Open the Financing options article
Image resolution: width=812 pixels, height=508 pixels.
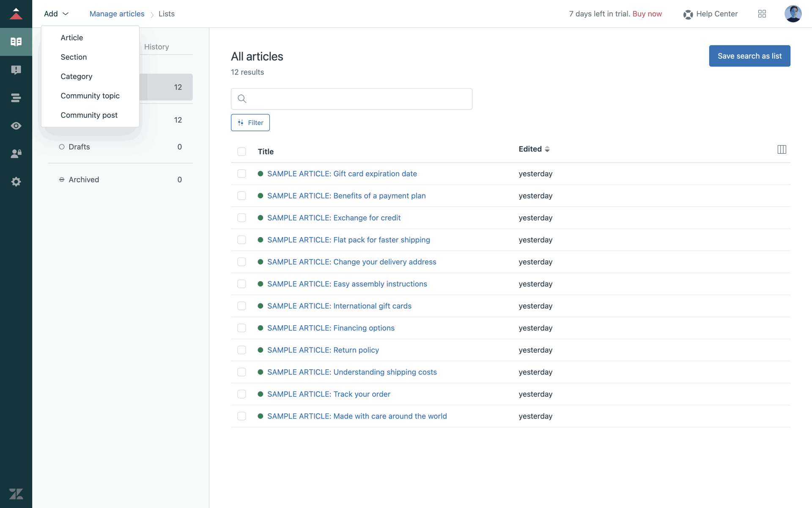pos(331,328)
